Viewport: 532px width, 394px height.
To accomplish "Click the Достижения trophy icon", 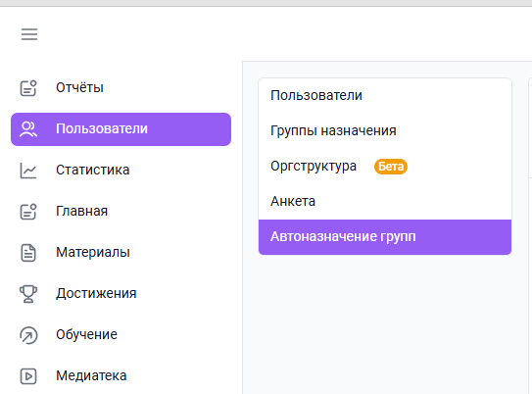I will [28, 294].
